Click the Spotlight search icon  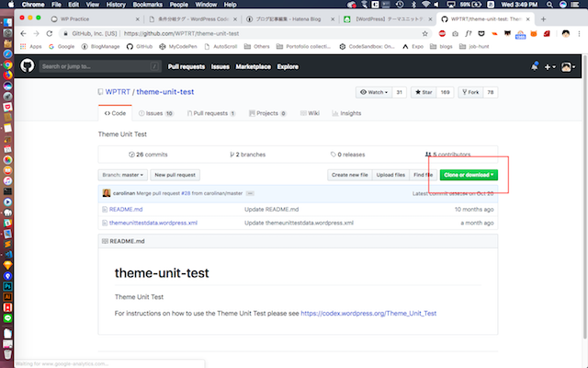coord(549,5)
